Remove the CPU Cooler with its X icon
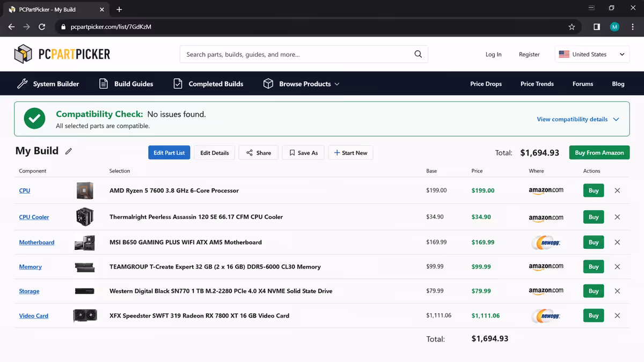The width and height of the screenshot is (644, 362). click(617, 217)
